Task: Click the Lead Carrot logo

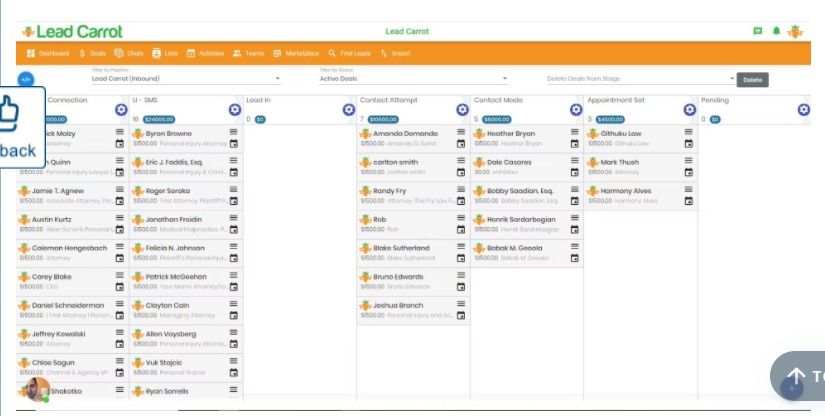Action: pyautogui.click(x=72, y=32)
